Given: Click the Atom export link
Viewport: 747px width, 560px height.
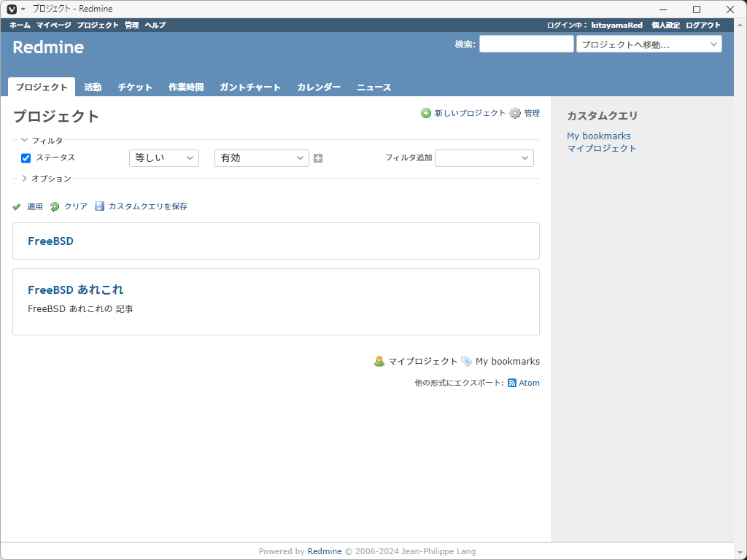Looking at the screenshot, I should pos(530,383).
